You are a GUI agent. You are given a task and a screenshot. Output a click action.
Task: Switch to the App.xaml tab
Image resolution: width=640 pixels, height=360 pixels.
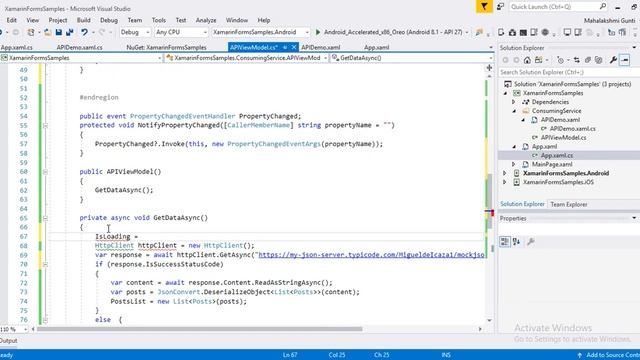click(x=376, y=47)
